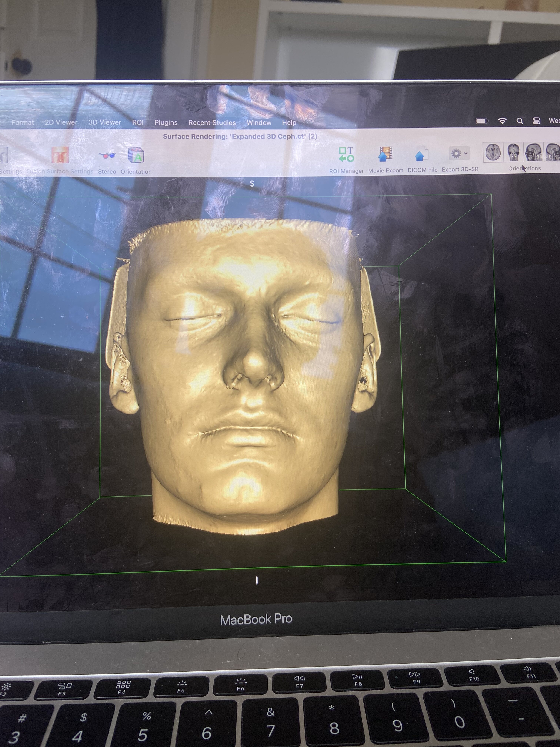Open the ROI menu
Screen dimensions: 560x747
tap(138, 122)
